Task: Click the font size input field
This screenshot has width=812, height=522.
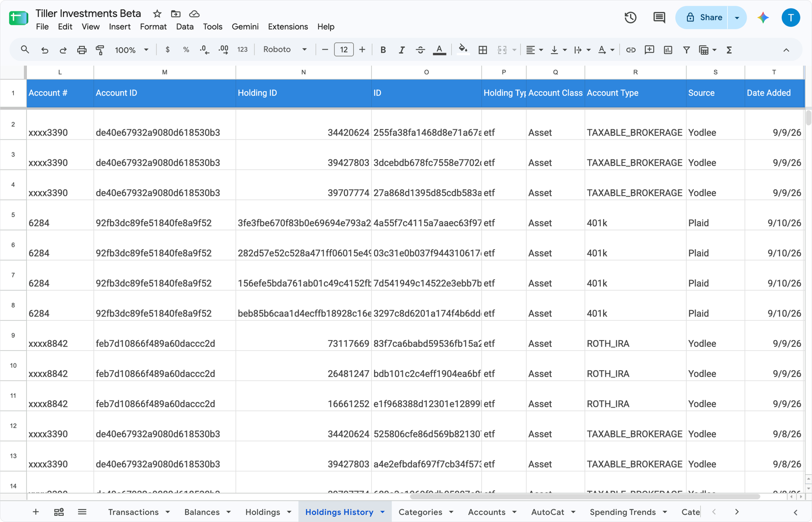Action: click(344, 50)
